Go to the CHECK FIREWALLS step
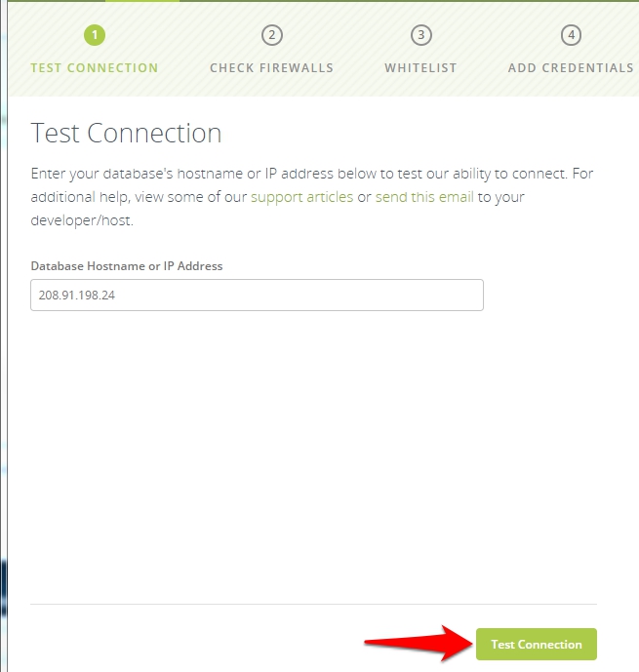Viewport: 639px width, 672px height. [271, 68]
